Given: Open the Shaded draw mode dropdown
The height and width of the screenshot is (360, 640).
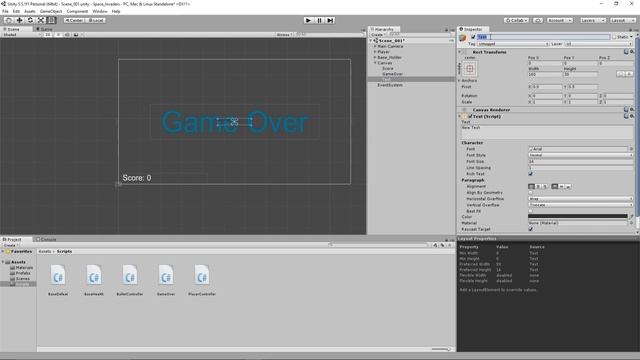Looking at the screenshot, I should click(21, 35).
